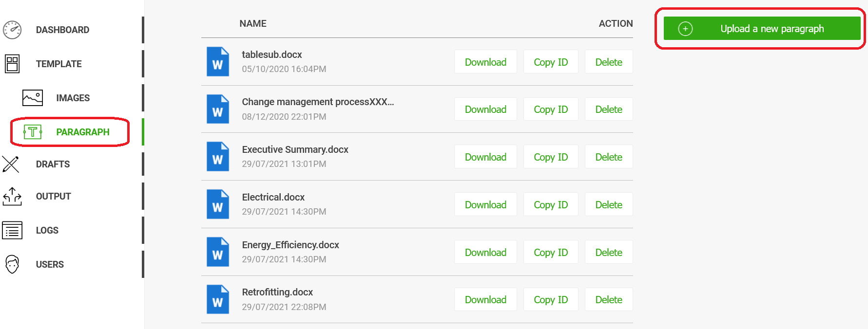Go to the Output section

click(53, 196)
